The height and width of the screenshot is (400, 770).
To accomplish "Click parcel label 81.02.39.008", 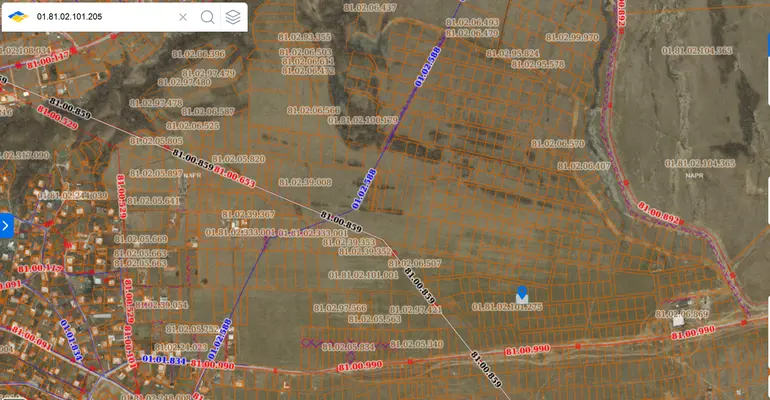I will click(x=305, y=182).
